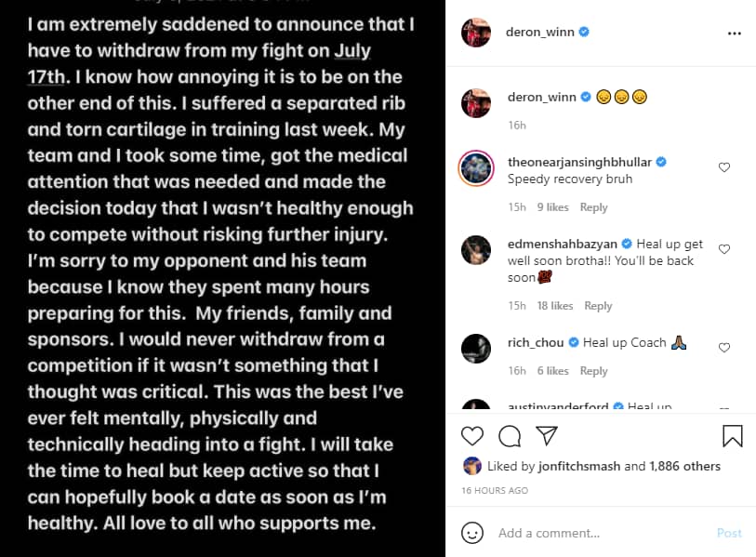Open the comment field via speech bubble icon

[x=510, y=435]
